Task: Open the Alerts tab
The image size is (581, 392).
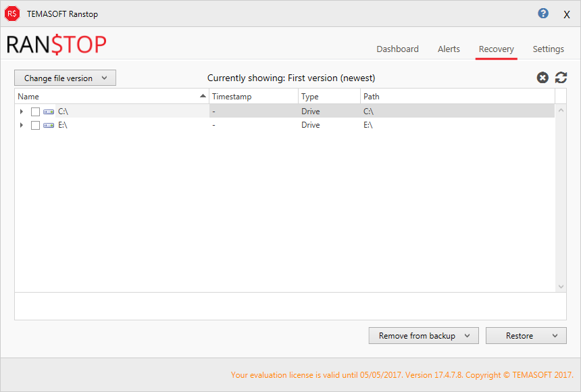Action: (x=449, y=49)
